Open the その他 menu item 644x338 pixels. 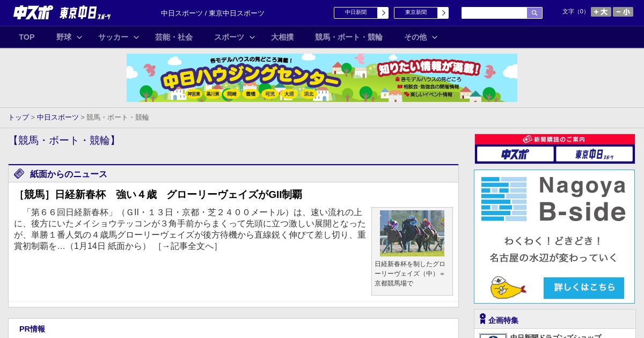point(415,37)
